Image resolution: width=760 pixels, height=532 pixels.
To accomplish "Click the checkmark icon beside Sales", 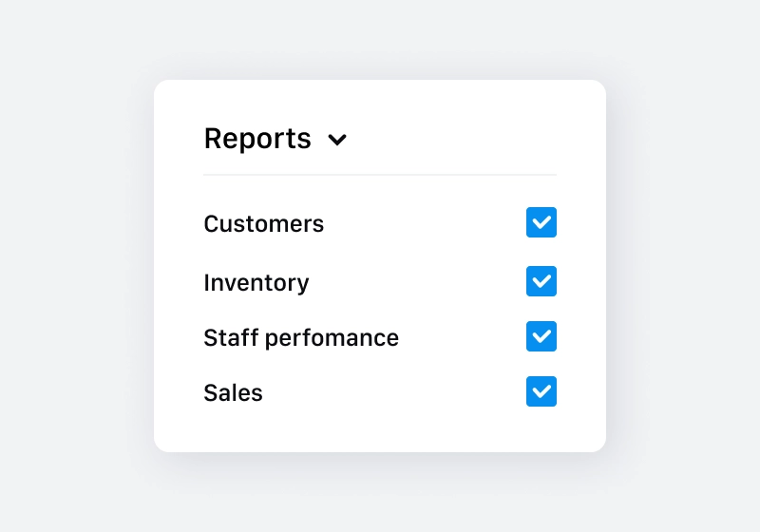I will tap(541, 391).
